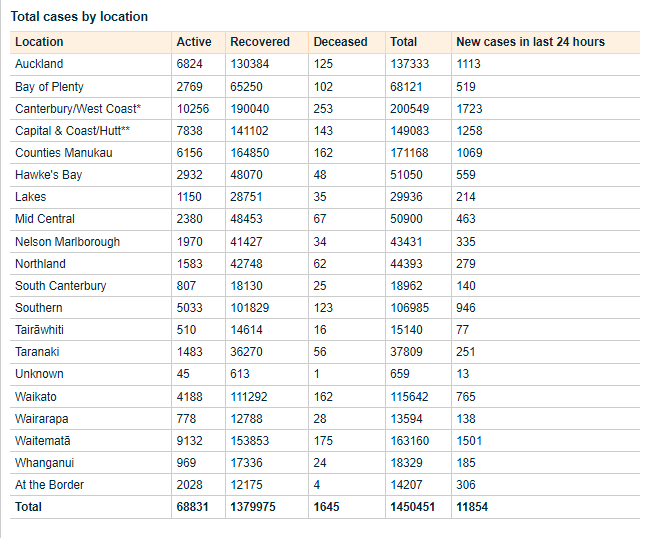Select the Total column header
657x538 pixels.
[x=403, y=42]
